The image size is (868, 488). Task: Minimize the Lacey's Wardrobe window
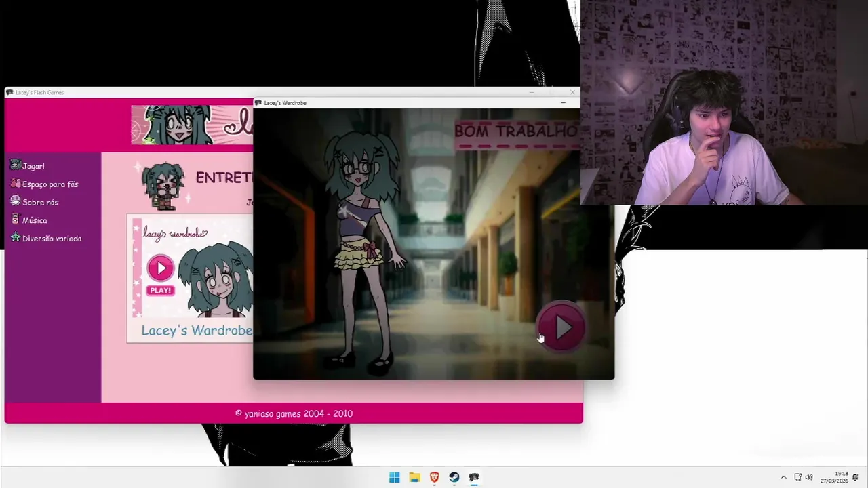[563, 103]
